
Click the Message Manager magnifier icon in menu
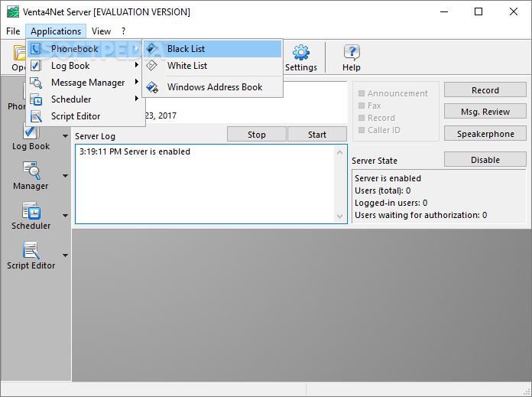36,83
